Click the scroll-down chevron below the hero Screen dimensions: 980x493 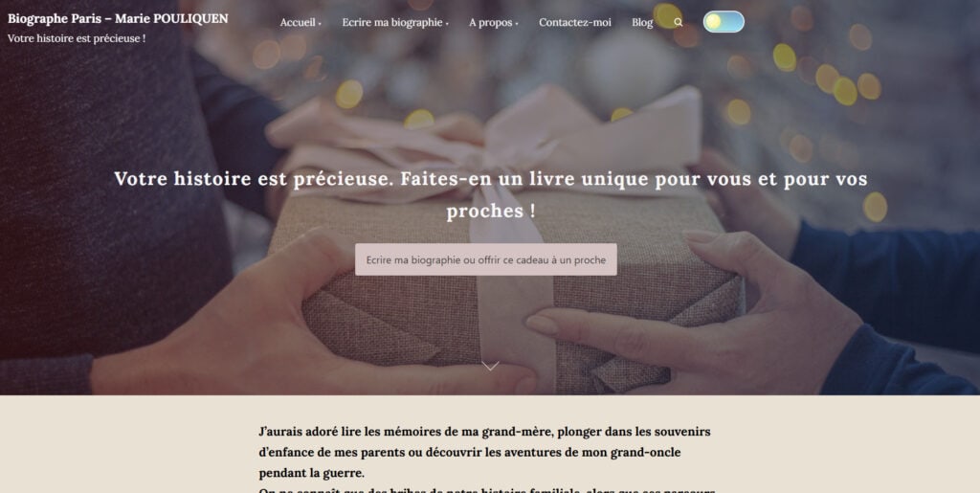pos(490,366)
